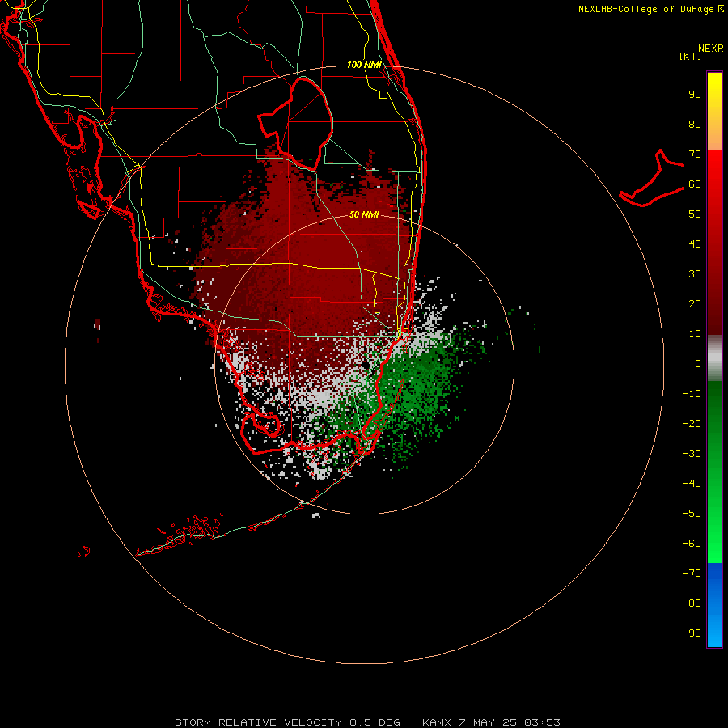The height and width of the screenshot is (728, 728).
Task: Select the 100 NMI range ring label
Action: (x=364, y=65)
